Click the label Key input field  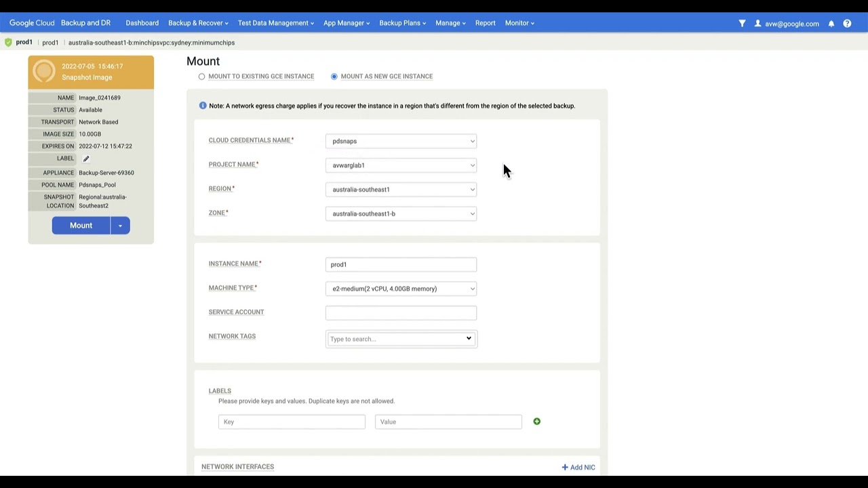tap(292, 422)
